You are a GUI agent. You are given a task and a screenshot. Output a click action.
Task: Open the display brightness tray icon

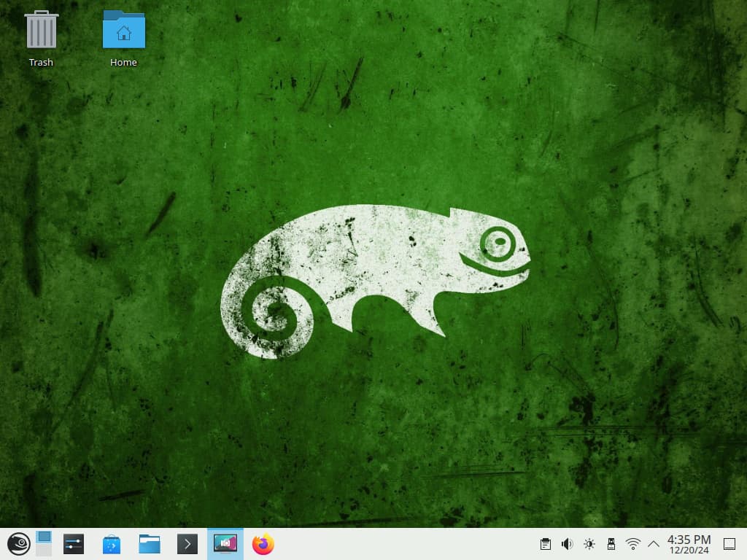pyautogui.click(x=589, y=544)
